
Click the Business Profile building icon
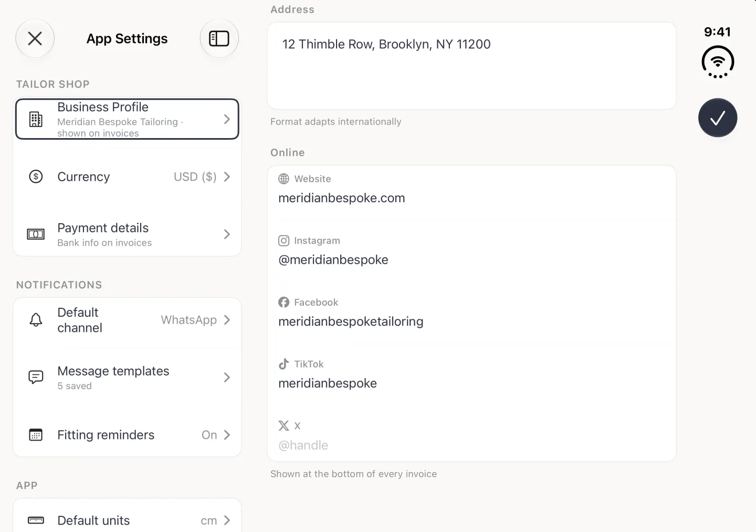pos(36,119)
